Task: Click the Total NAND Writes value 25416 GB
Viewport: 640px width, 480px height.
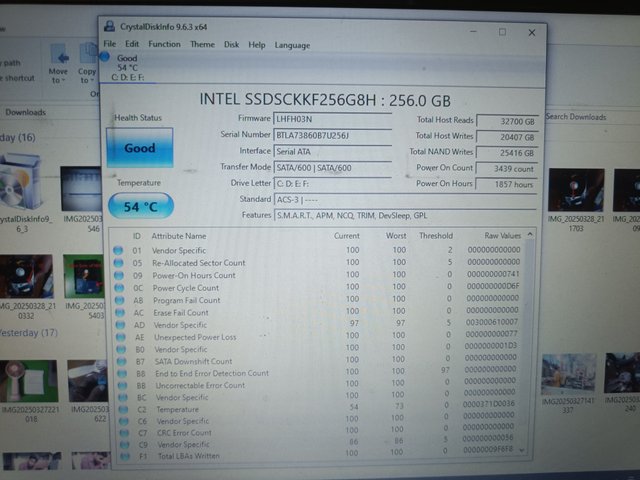Action: coord(507,153)
